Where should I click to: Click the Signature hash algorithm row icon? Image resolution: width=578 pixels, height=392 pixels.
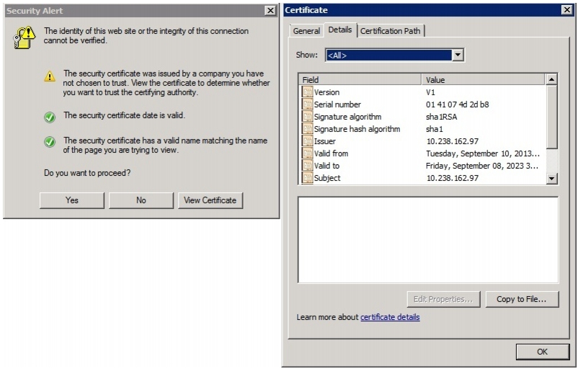pyautogui.click(x=307, y=128)
